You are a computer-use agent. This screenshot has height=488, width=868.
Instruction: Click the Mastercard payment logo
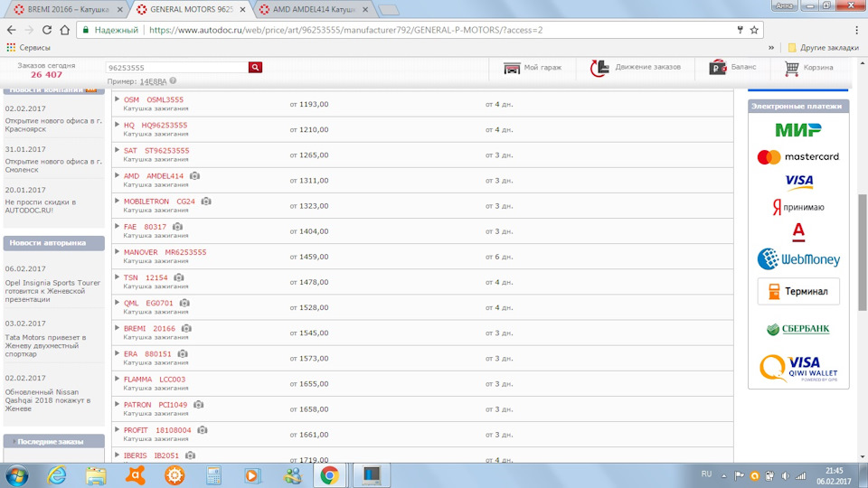tap(798, 157)
